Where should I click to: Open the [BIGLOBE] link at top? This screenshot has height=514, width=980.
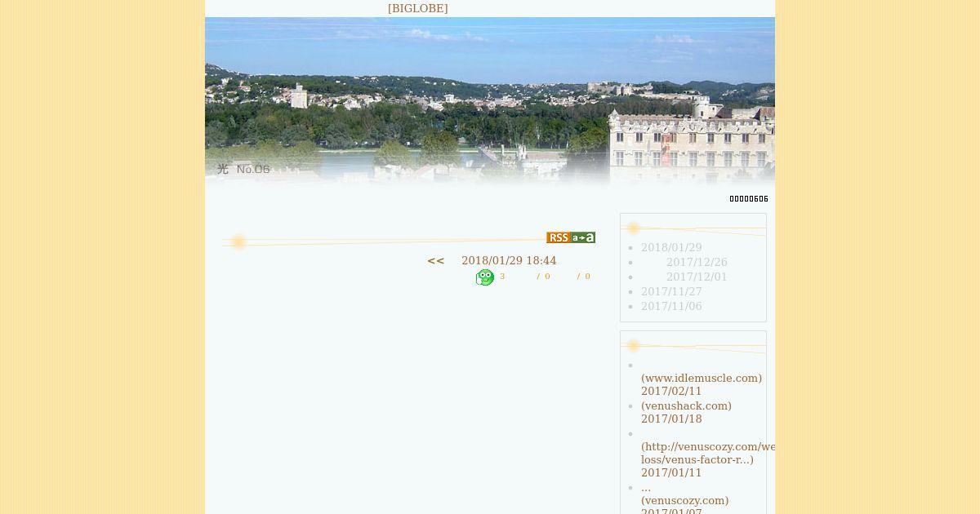[x=417, y=8]
